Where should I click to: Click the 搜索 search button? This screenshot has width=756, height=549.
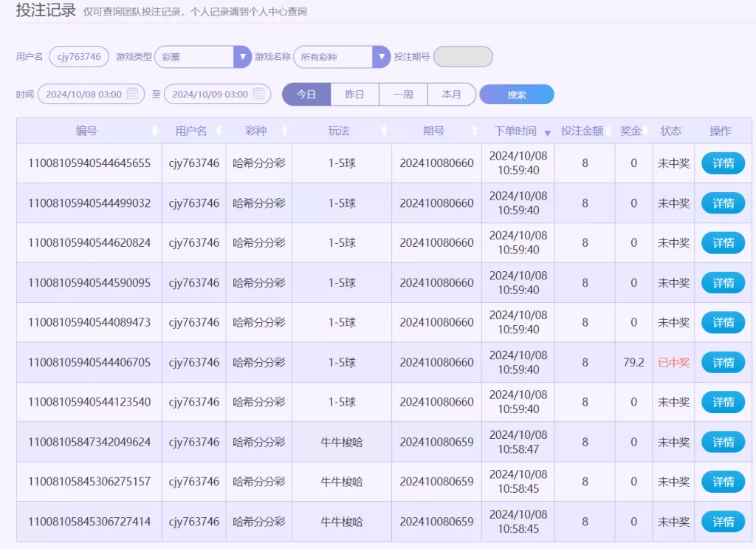point(517,95)
